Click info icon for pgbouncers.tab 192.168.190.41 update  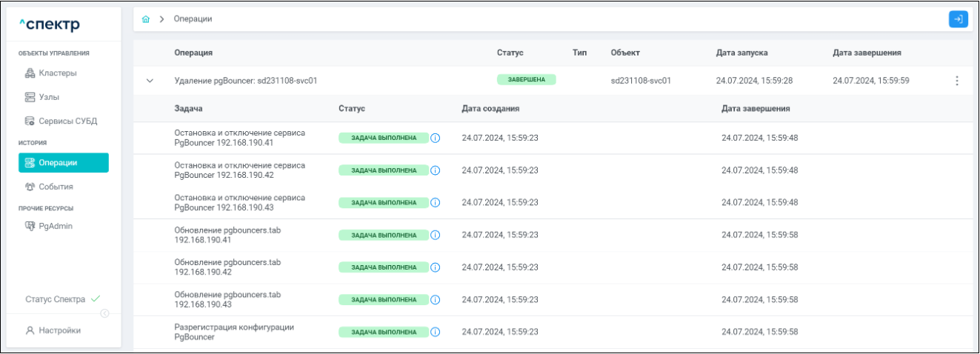pos(436,235)
